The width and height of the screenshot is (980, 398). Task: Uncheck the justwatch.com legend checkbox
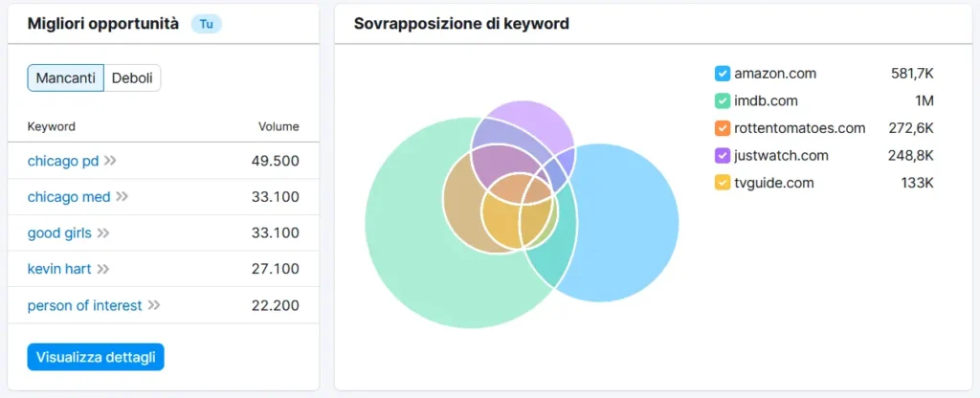(x=723, y=155)
